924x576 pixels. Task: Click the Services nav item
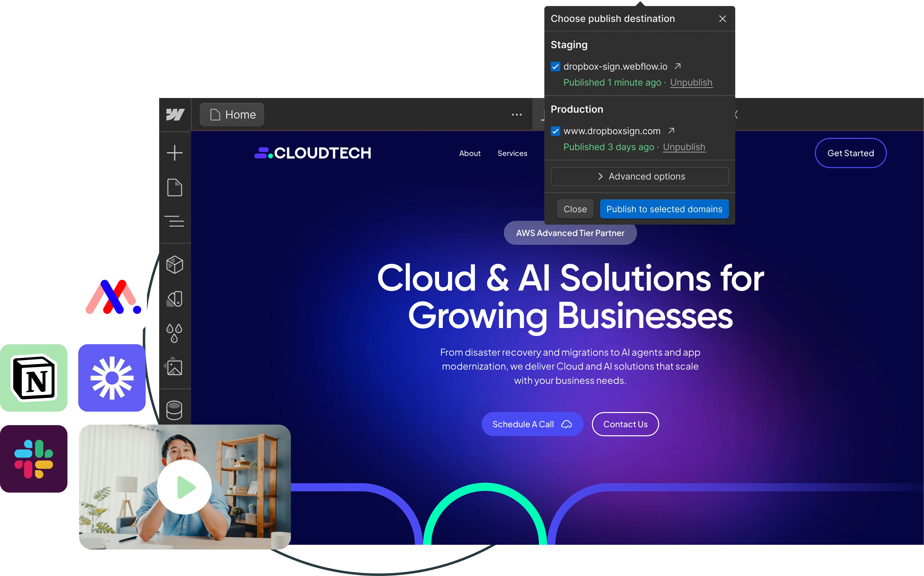pos(512,153)
